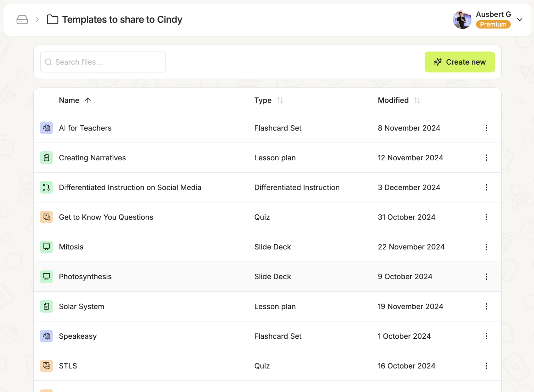This screenshot has width=534, height=392.
Task: Open the account dropdown beside Ausbert G
Action: tap(520, 19)
